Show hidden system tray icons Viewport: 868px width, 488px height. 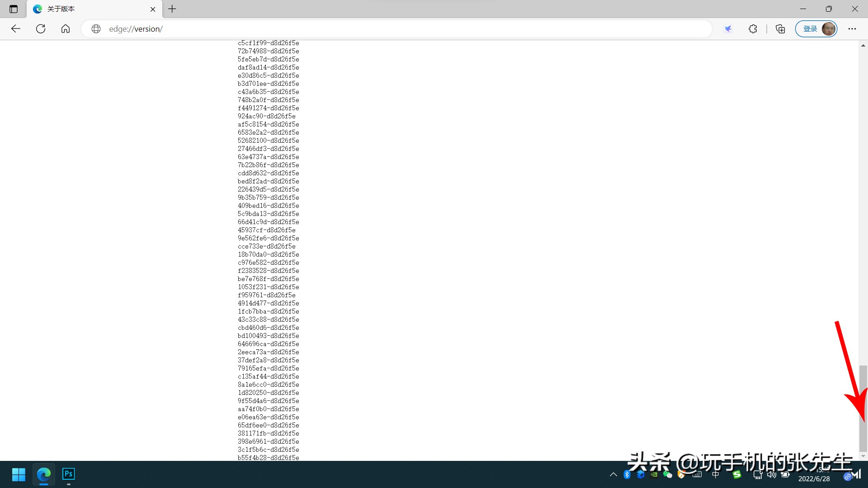(613, 474)
